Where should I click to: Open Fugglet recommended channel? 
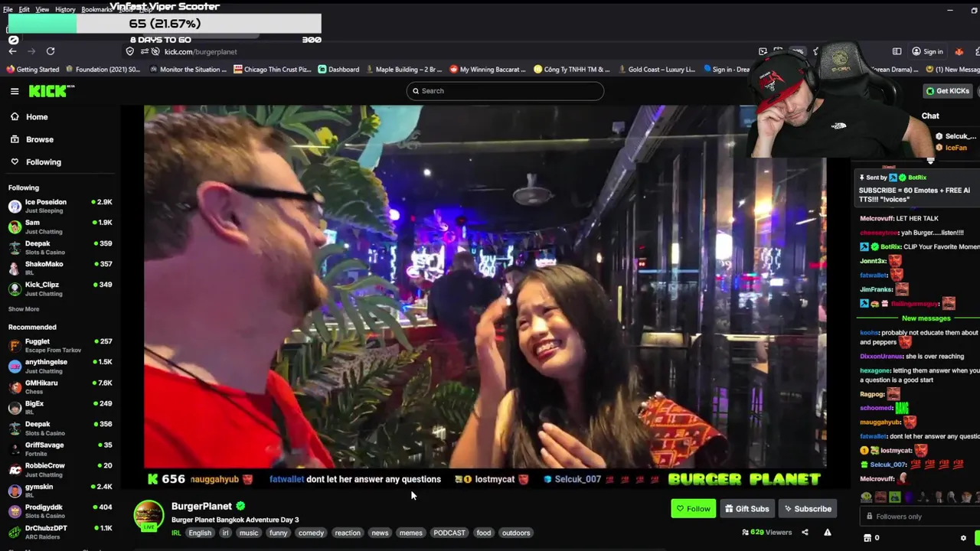(60, 345)
